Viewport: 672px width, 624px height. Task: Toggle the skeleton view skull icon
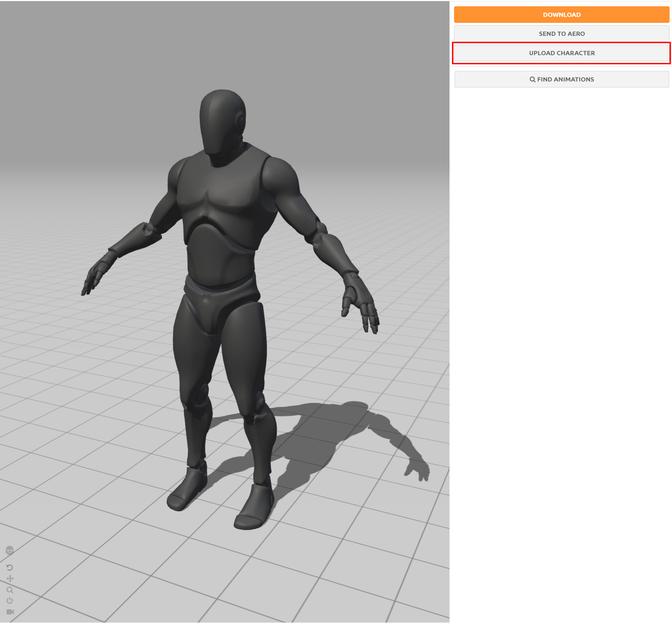10,550
